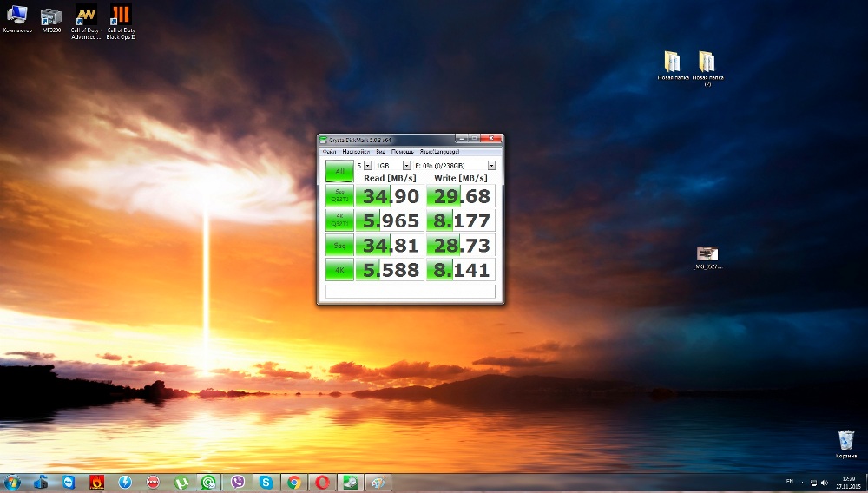Click the 4K write value 8.141
This screenshot has width=868, height=493.
coord(461,270)
